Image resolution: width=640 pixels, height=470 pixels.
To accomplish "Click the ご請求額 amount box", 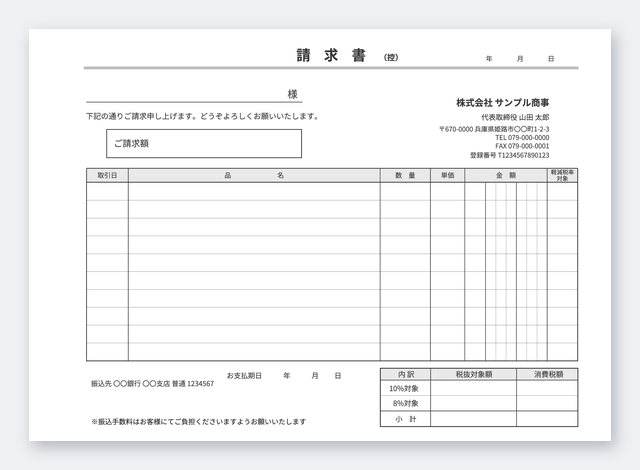I will pos(204,144).
